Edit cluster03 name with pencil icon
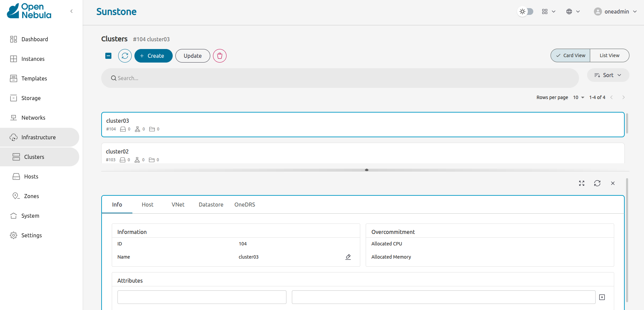This screenshot has width=644, height=310. (348, 257)
